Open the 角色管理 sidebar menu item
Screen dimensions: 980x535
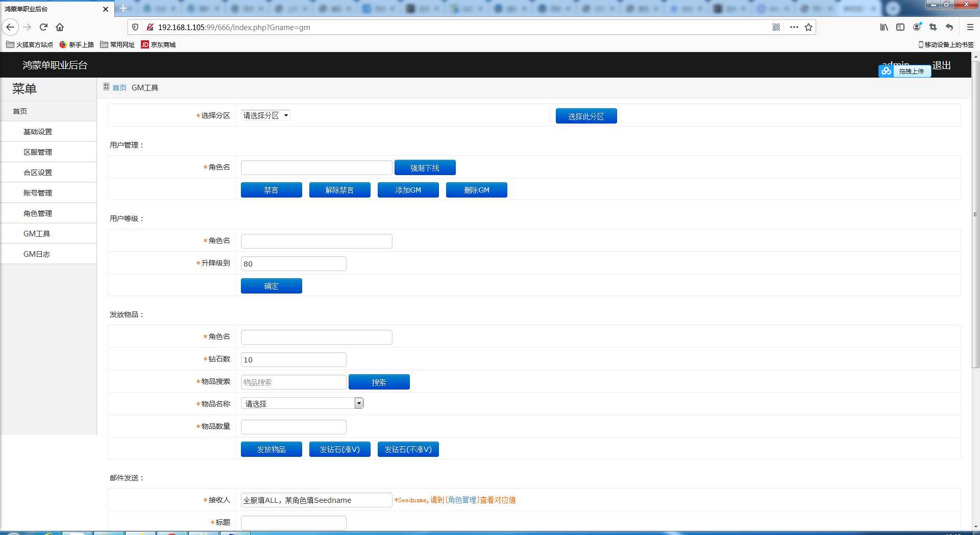pyautogui.click(x=38, y=213)
